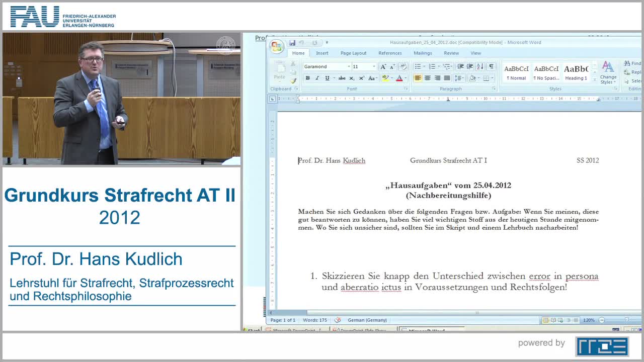Select the Bold formatting icon
The width and height of the screenshot is (644, 362).
point(307,78)
